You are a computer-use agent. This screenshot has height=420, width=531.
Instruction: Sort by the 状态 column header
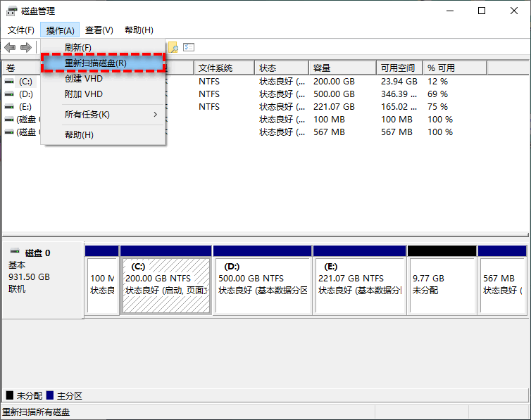pos(282,68)
